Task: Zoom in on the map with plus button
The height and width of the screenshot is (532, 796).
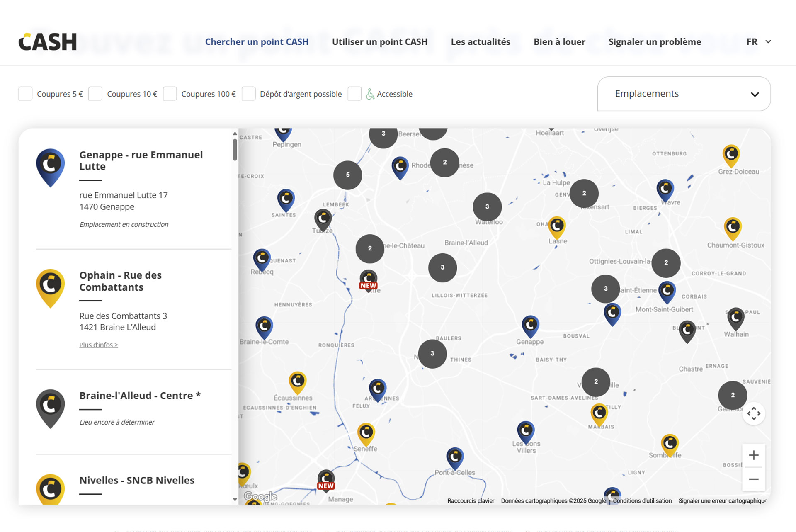Action: [753, 455]
